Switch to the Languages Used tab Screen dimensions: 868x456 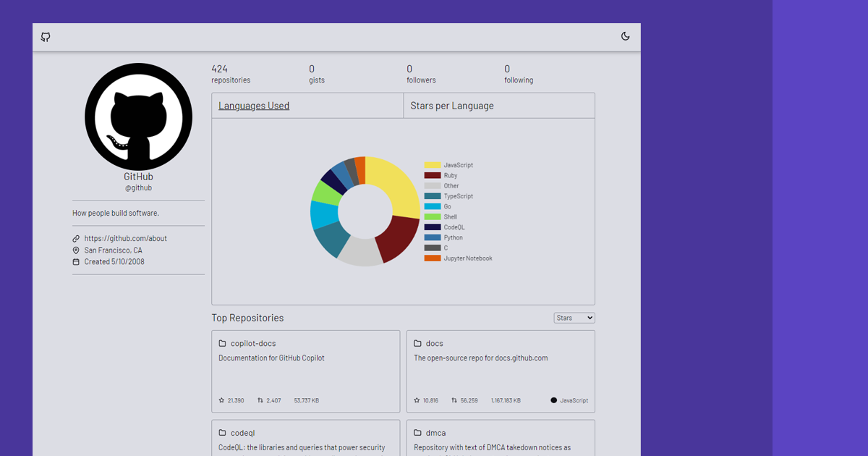pyautogui.click(x=254, y=106)
